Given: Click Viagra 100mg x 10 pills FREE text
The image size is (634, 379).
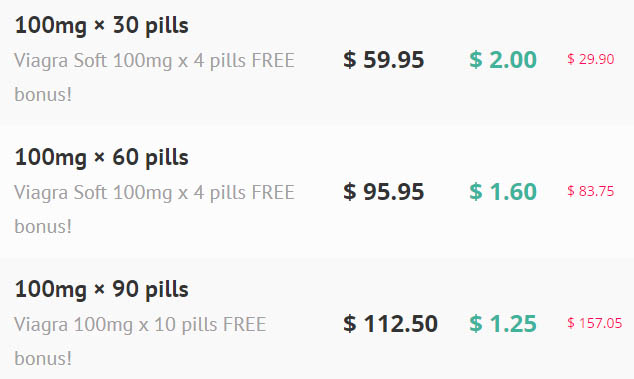Looking at the screenshot, I should 140,325.
